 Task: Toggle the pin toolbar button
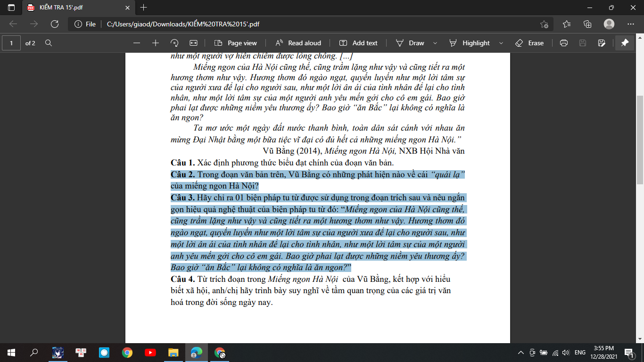pyautogui.click(x=625, y=43)
